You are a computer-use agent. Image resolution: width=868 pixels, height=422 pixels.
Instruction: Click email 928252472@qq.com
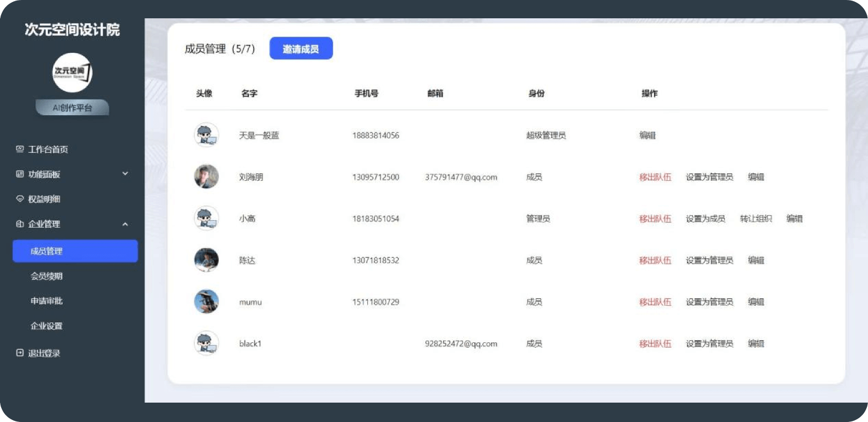461,343
